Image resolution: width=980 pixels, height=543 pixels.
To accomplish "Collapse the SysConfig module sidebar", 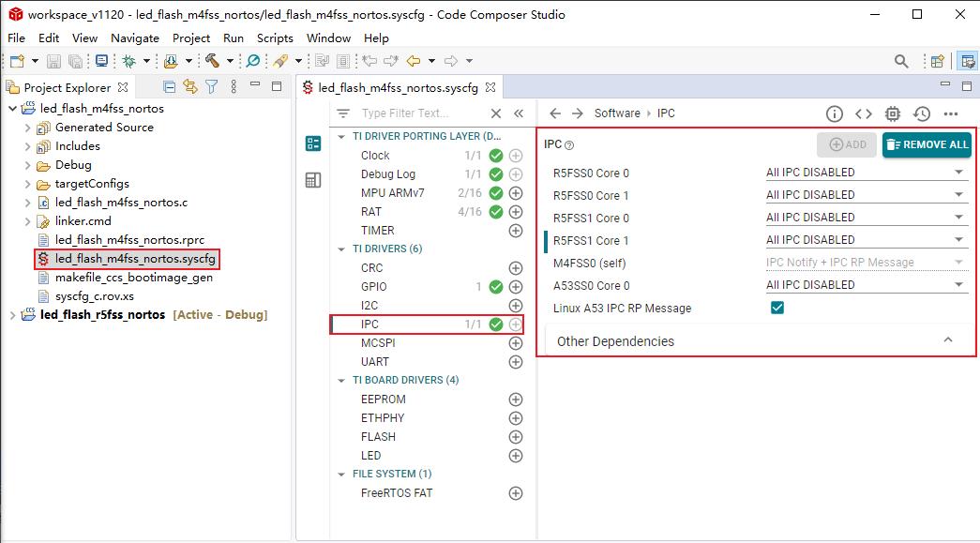I will [519, 113].
